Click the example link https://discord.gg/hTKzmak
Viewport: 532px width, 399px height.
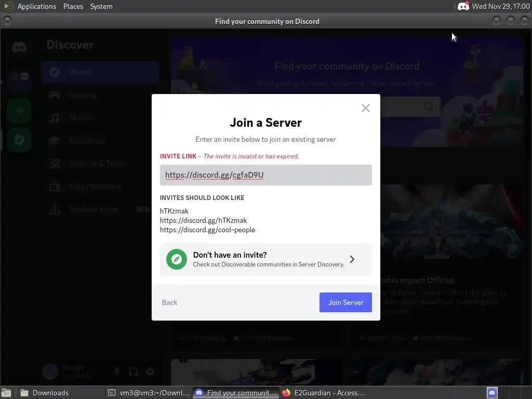pos(203,220)
